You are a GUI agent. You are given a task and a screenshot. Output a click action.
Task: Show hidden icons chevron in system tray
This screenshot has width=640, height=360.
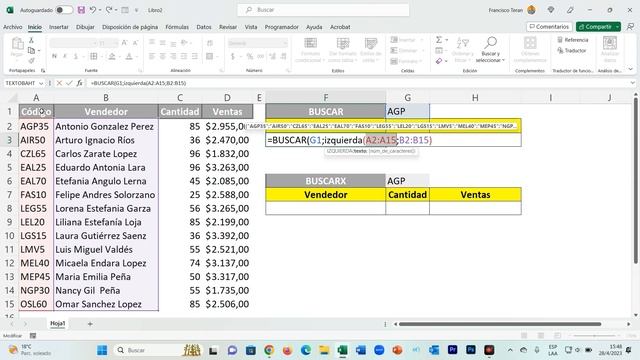[x=510, y=350]
